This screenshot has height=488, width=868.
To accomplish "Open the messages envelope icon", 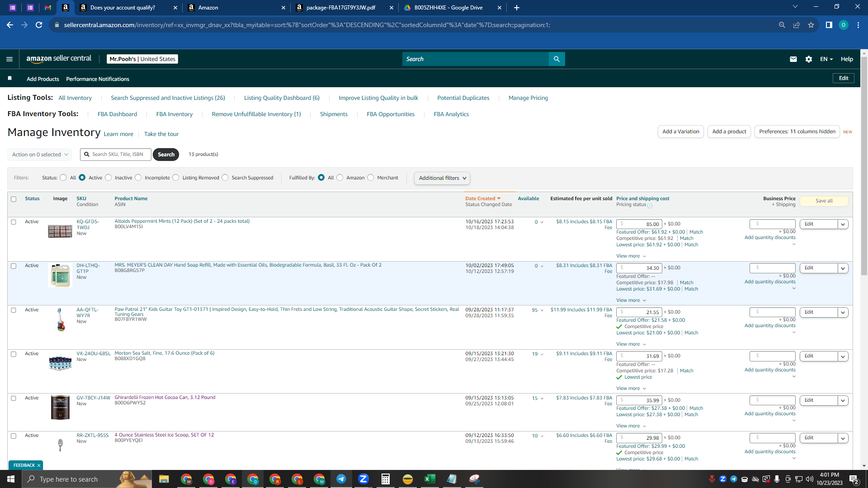I will tap(793, 59).
